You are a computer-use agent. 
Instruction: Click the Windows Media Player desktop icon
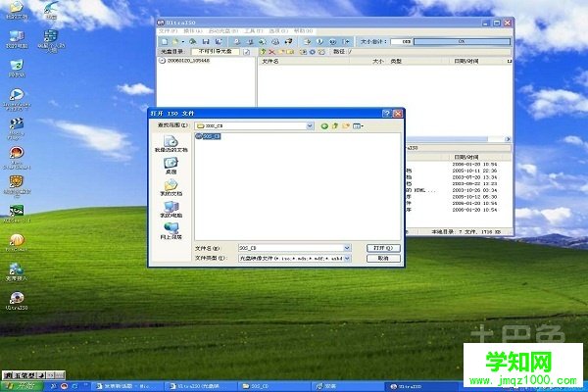click(x=17, y=99)
